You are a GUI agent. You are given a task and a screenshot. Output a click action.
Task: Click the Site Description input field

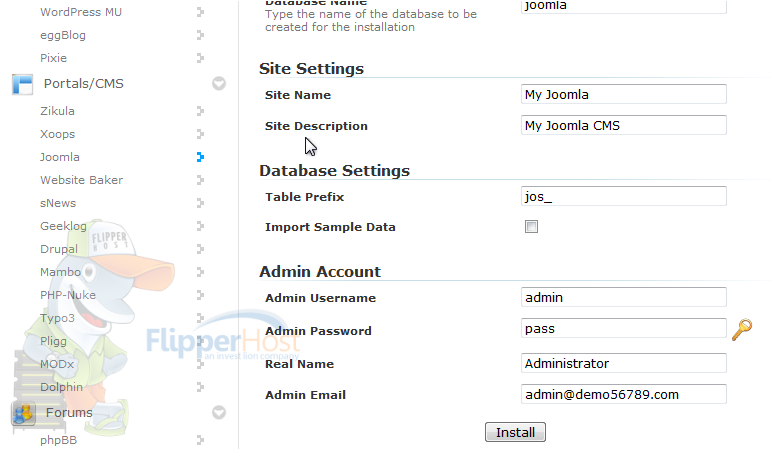point(624,125)
